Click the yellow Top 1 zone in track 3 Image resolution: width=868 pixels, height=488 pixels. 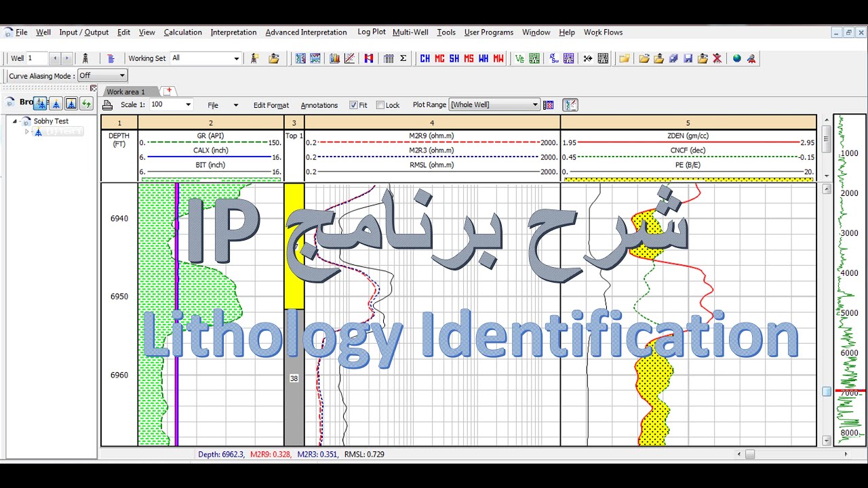(x=294, y=245)
